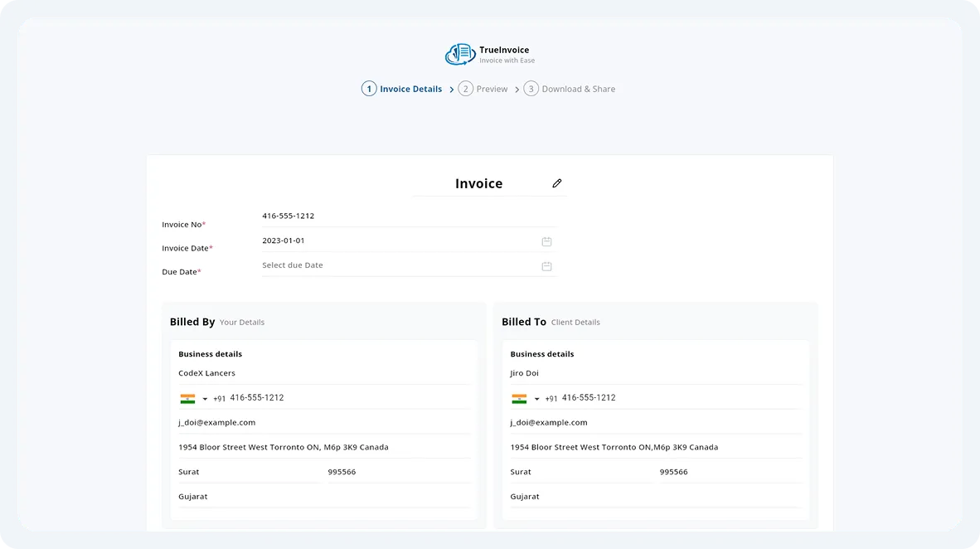Click the email field in Billed To
Screen dimensions: 980x549
pyautogui.click(x=656, y=423)
